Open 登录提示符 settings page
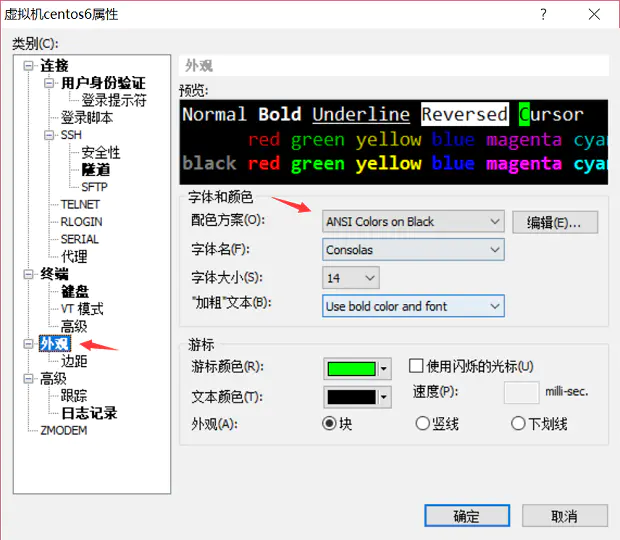 point(114,100)
